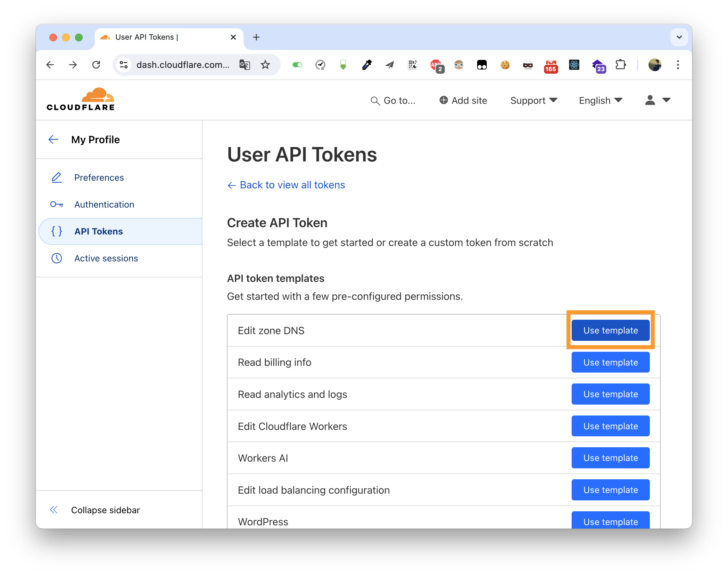Click the green toggle extension icon
Image resolution: width=728 pixels, height=576 pixels.
click(297, 65)
